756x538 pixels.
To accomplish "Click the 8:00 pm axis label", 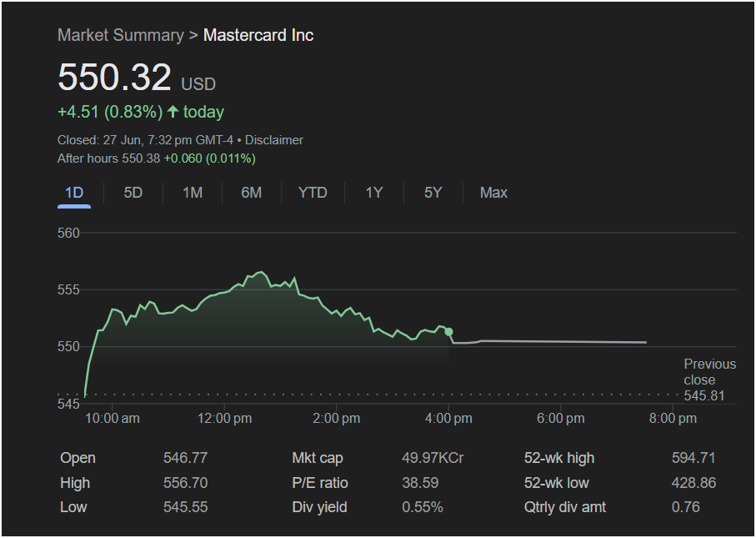I will [673, 419].
